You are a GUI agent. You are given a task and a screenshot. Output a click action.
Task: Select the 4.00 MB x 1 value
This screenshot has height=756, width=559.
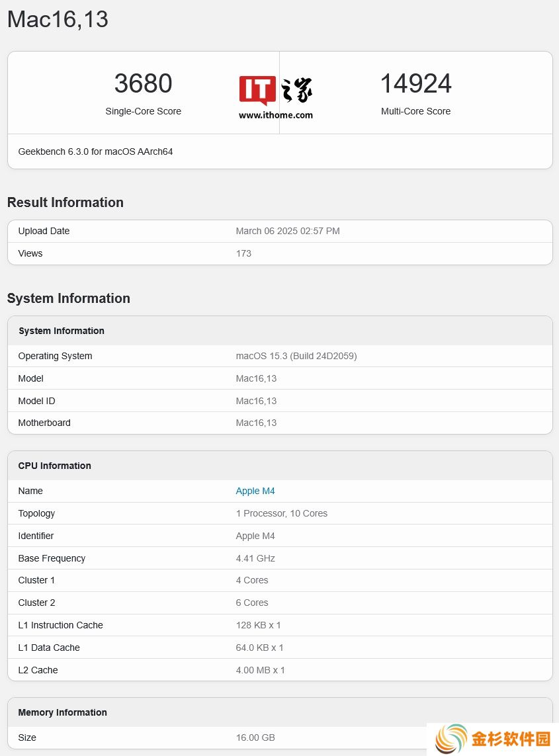pos(261,670)
